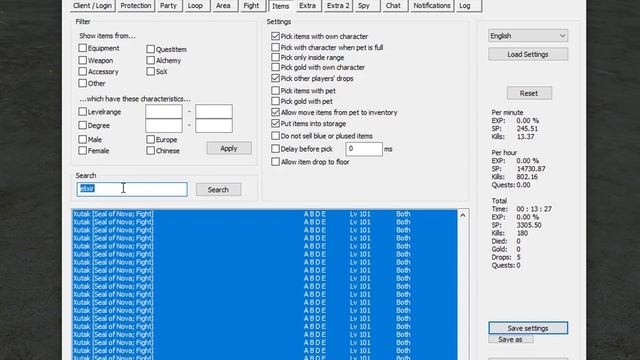Check the SoX filter checkbox
This screenshot has height=360, width=640.
150,71
